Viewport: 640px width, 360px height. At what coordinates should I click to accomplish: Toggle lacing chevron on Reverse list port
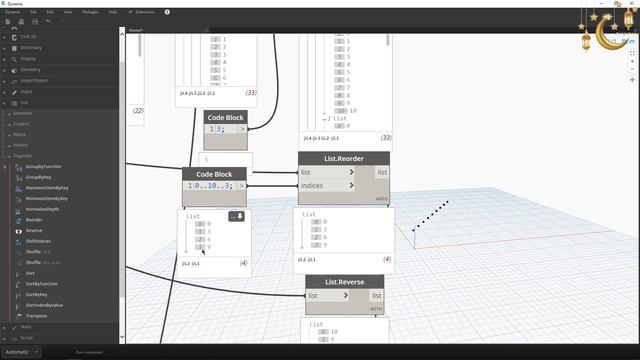point(346,295)
